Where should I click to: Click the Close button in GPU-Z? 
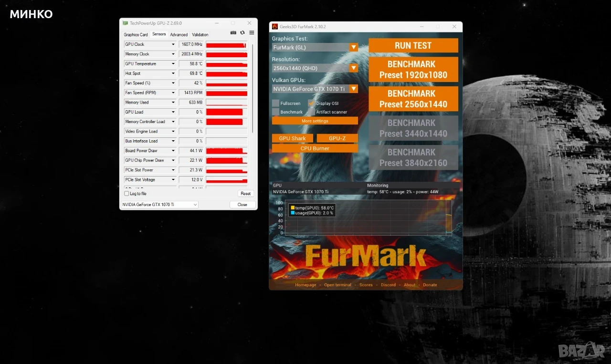click(242, 205)
